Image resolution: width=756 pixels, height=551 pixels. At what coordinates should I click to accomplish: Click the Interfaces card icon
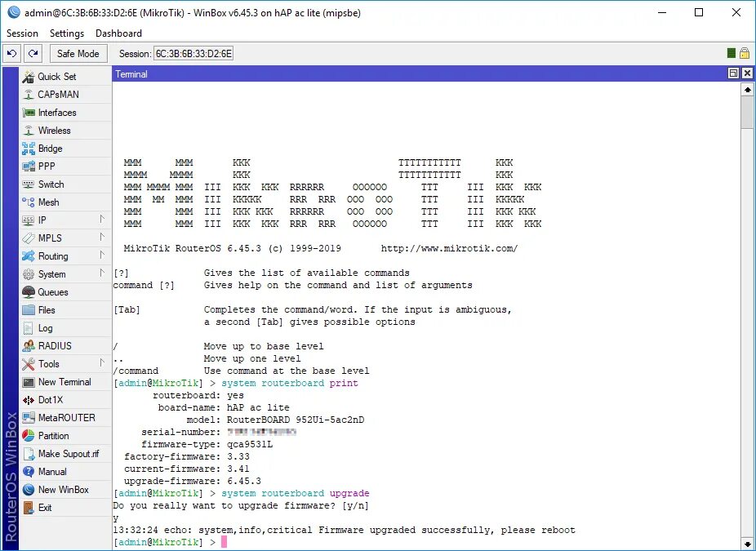click(29, 113)
